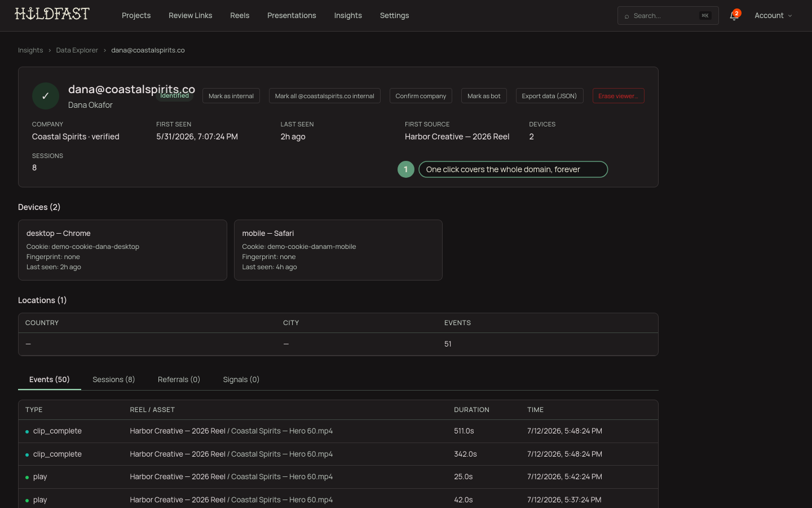The image size is (812, 508).
Task: Click the Cookie: demo-cookie-dana-desktop text
Action: [x=83, y=247]
